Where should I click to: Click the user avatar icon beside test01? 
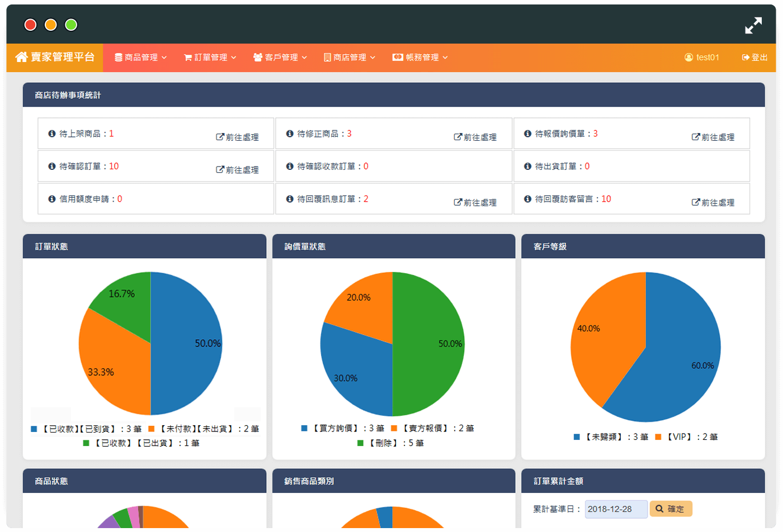coord(689,58)
